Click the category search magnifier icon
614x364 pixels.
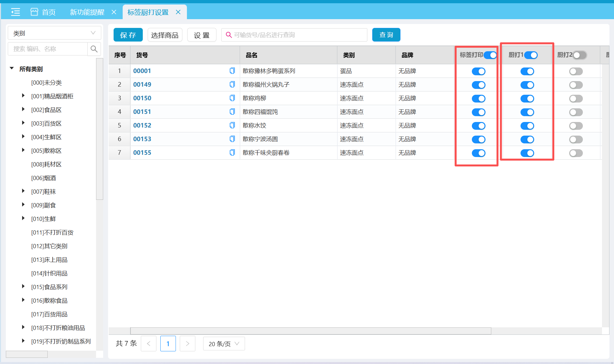(x=94, y=49)
